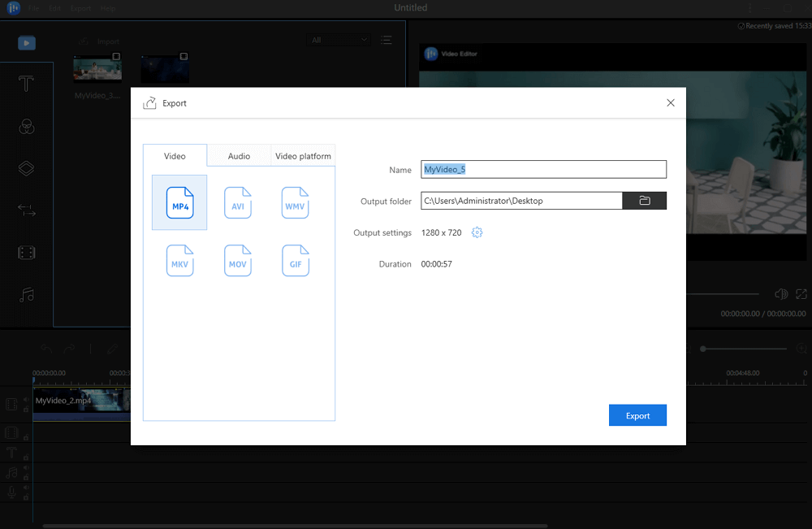Click the timeline zoom slider

click(743, 349)
